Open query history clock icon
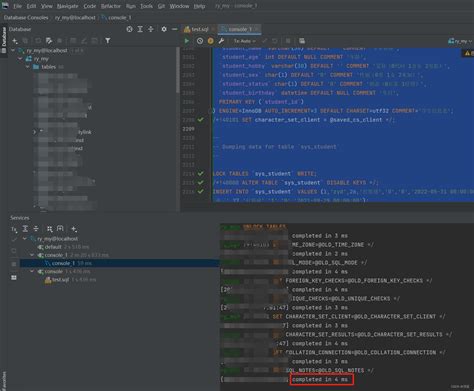The height and width of the screenshot is (391, 474). click(x=200, y=41)
